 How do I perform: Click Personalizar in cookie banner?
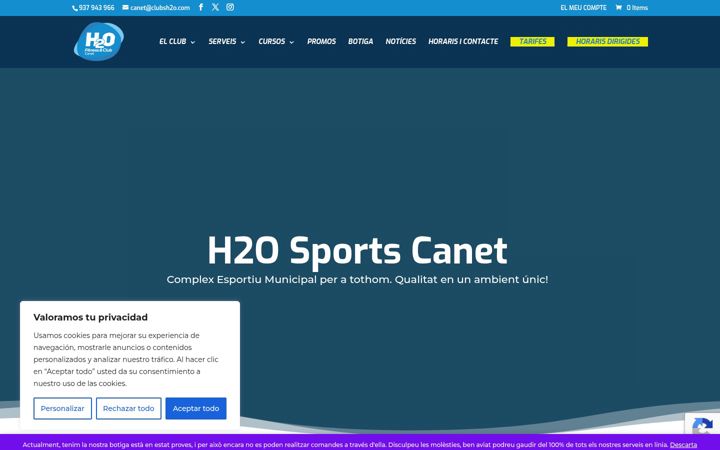pyautogui.click(x=62, y=408)
